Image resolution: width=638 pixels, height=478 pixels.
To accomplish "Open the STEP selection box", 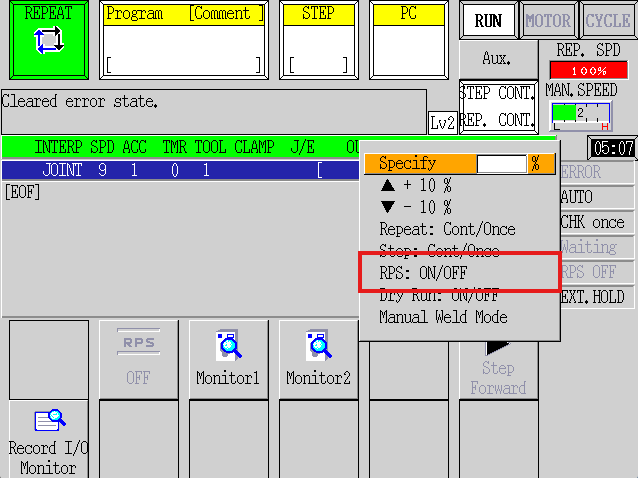I will point(319,40).
